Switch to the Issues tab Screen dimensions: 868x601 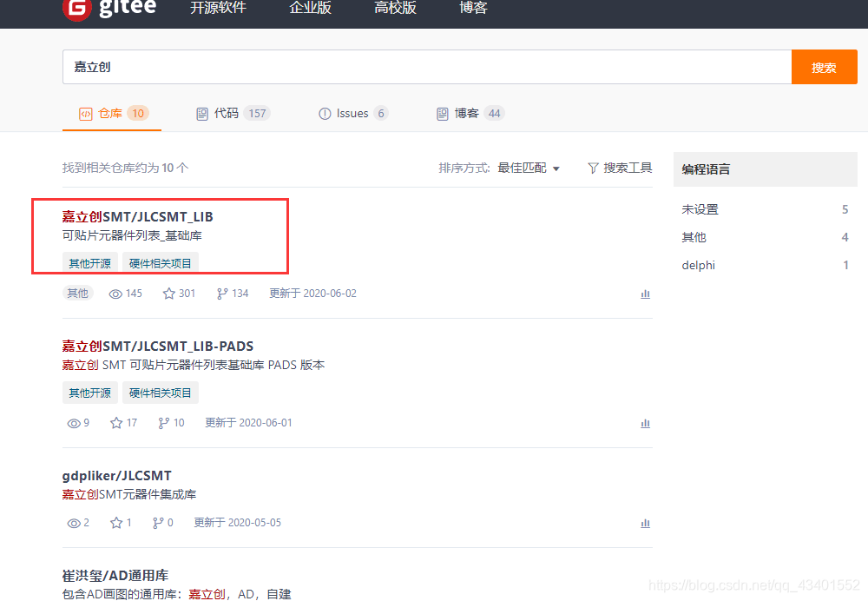coord(353,114)
